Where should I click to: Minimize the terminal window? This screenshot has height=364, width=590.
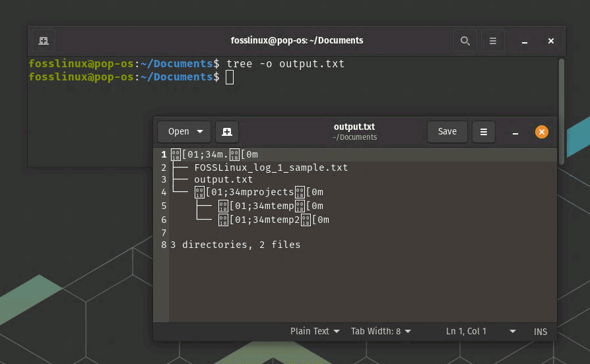pyautogui.click(x=524, y=42)
